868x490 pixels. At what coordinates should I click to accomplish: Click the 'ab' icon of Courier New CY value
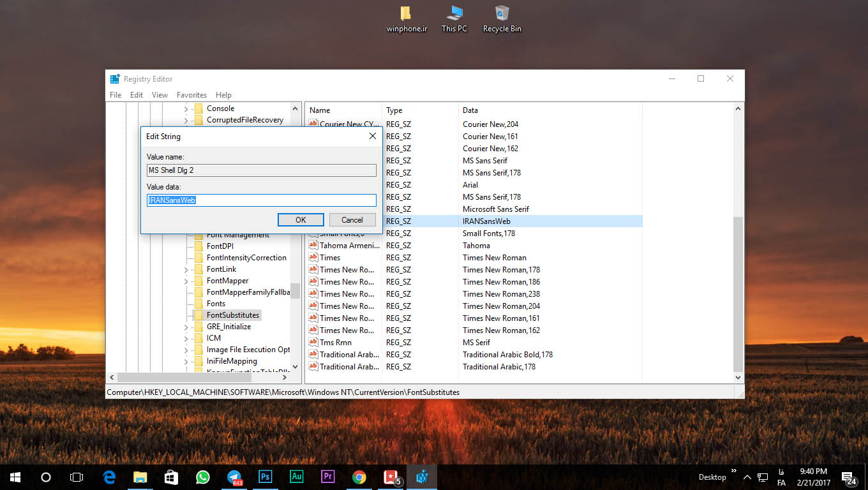313,124
